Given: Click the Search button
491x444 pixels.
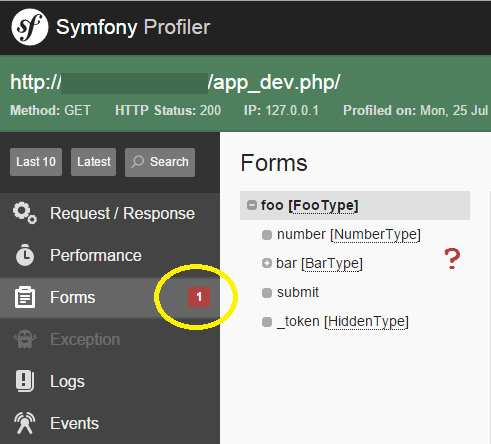Looking at the screenshot, I should (160, 162).
